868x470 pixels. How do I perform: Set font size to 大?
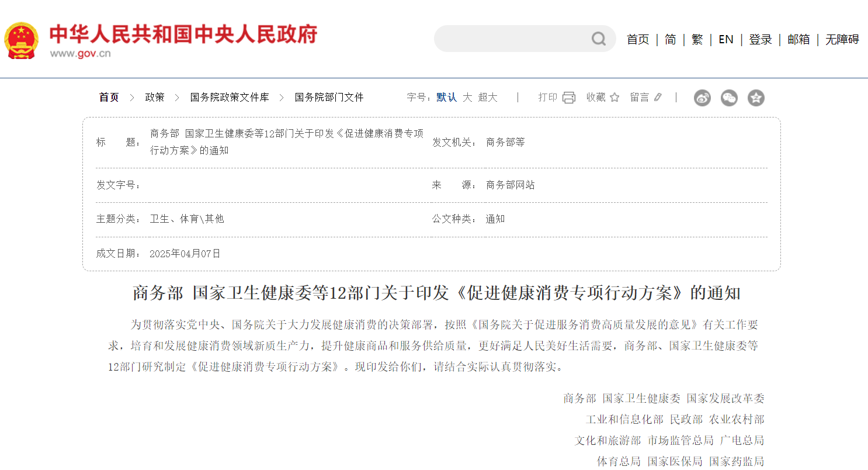coord(467,98)
